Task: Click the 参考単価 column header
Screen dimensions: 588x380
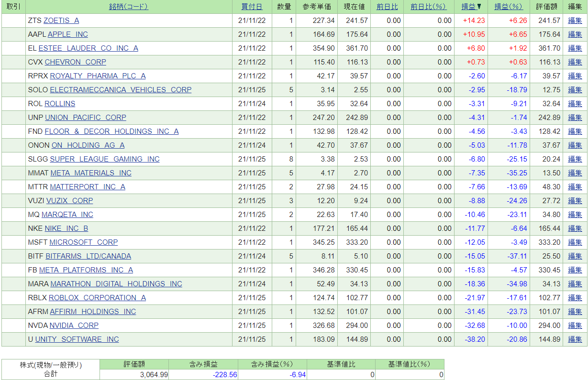Action: point(317,7)
